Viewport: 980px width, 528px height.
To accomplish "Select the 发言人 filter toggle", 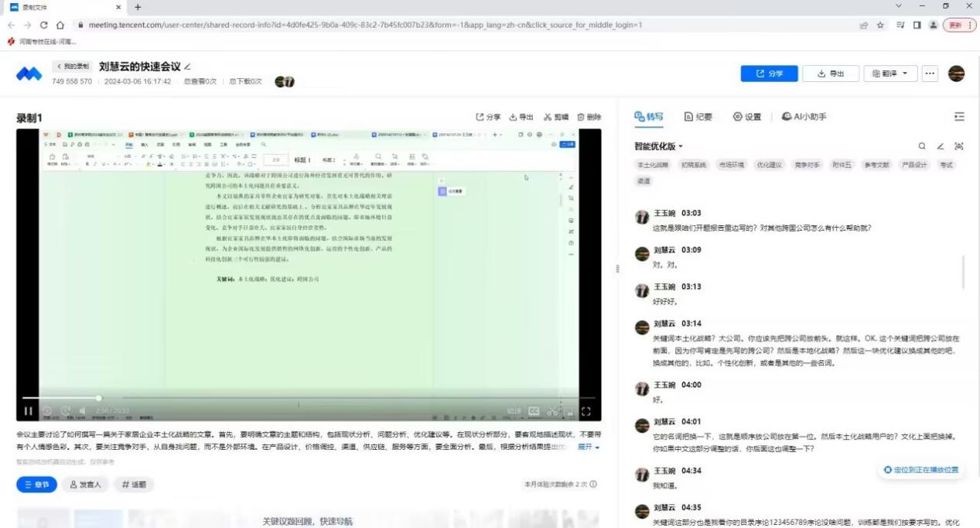I will 84,485.
